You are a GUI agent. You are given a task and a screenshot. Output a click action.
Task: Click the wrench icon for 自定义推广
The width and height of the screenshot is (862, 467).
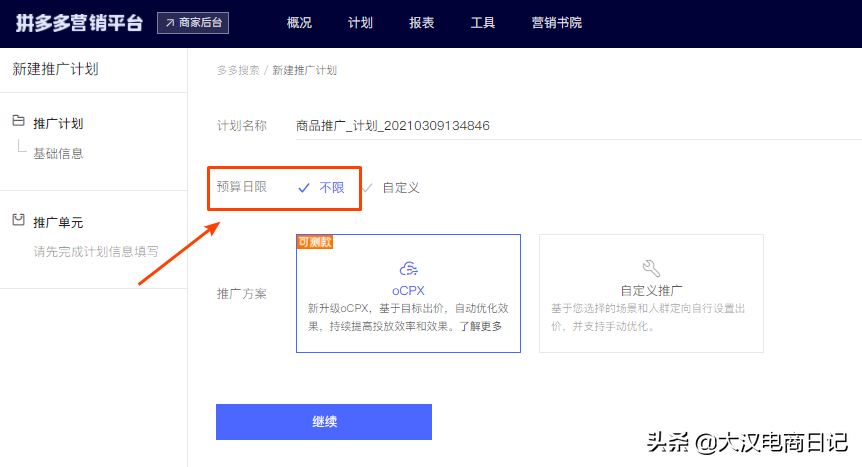[651, 268]
